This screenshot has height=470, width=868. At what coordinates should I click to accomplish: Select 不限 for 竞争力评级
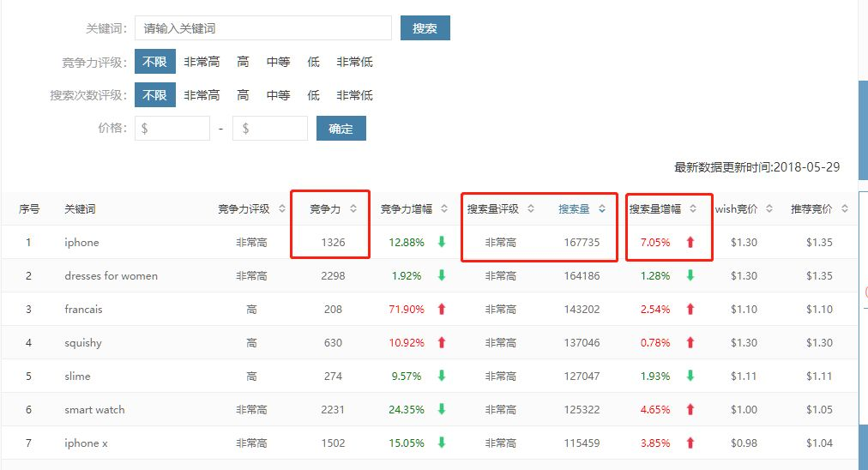tap(155, 62)
